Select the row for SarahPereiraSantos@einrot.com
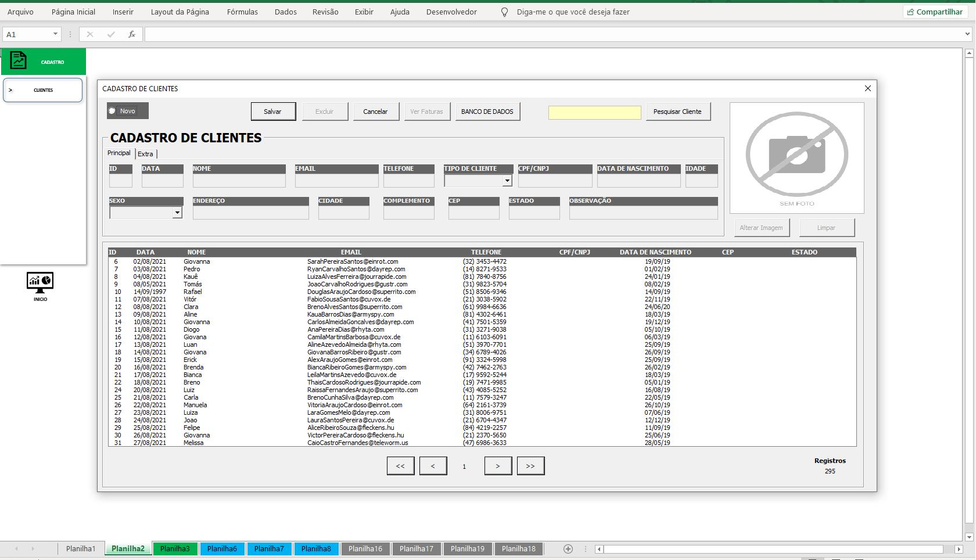 point(482,261)
